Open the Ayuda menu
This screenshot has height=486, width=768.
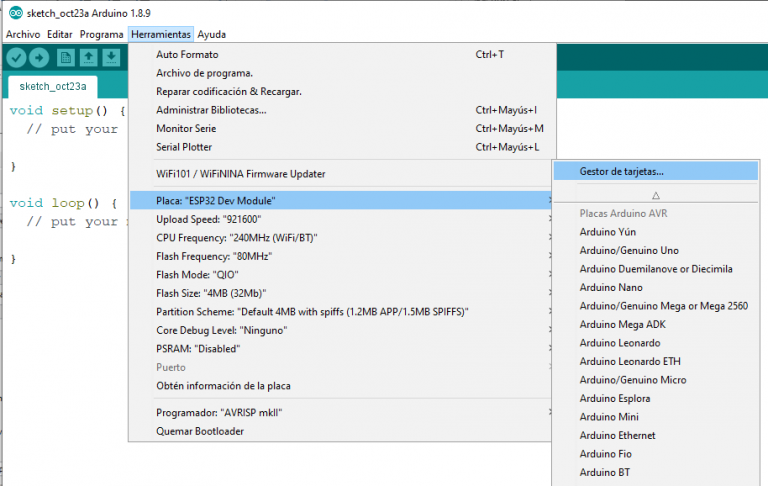pos(211,34)
